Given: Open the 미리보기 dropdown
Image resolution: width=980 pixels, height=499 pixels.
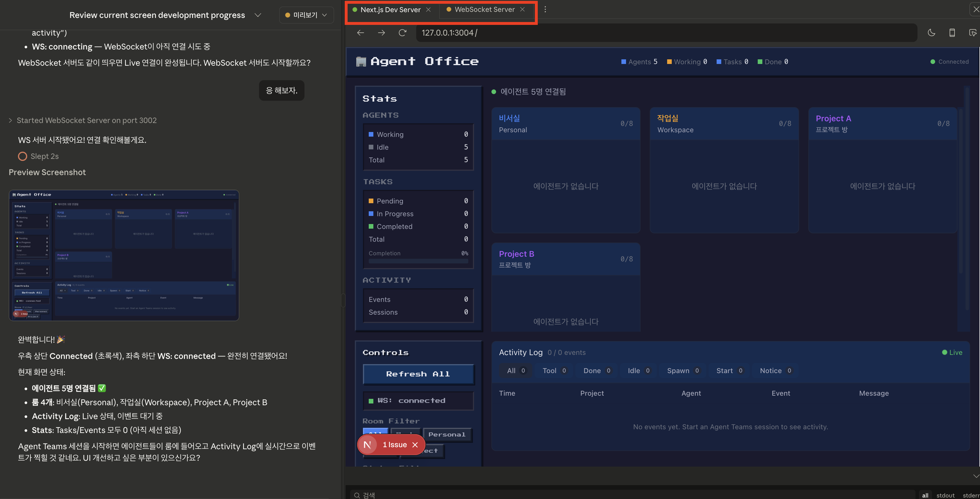Looking at the screenshot, I should click(x=306, y=15).
